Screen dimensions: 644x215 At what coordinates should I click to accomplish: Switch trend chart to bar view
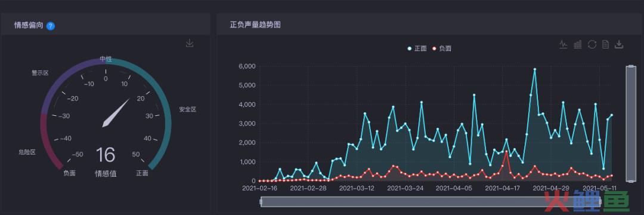(x=577, y=44)
